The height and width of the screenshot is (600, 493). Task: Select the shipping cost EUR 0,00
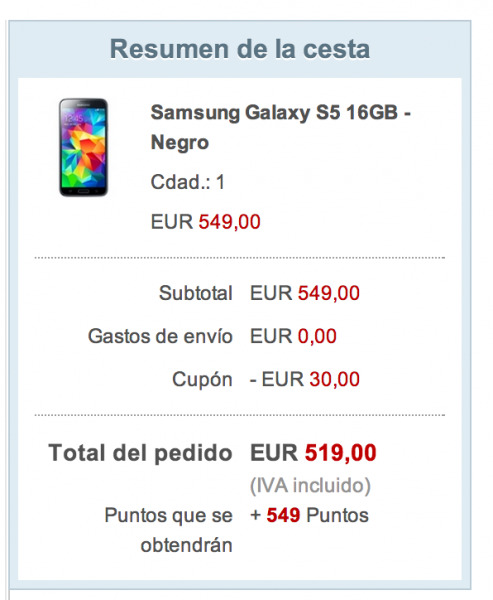click(x=293, y=336)
